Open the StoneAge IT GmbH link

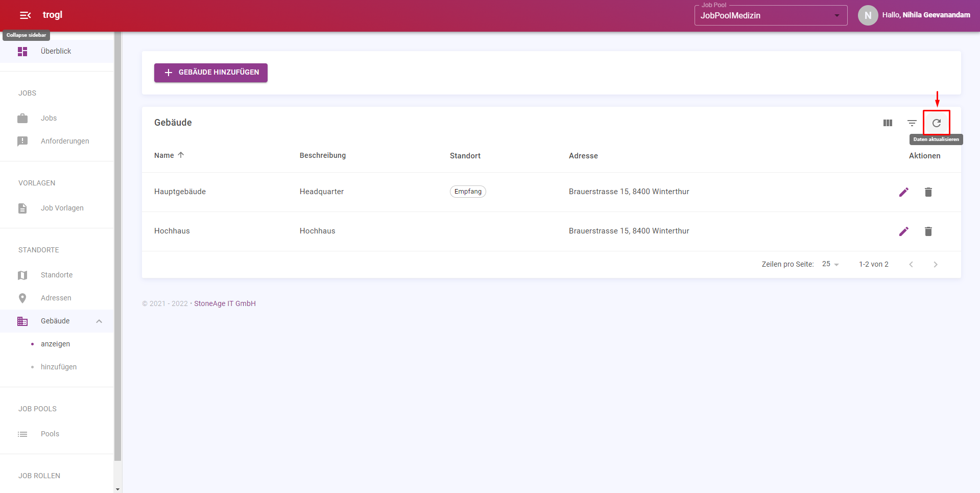225,303
